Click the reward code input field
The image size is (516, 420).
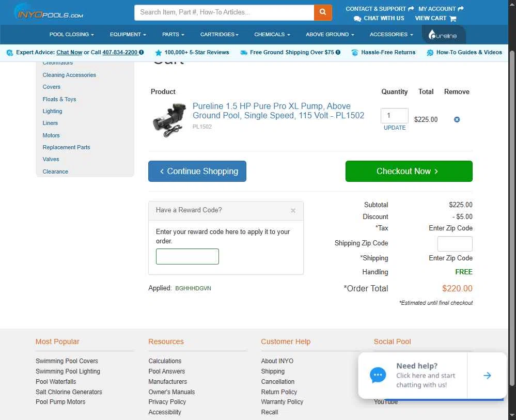[187, 256]
